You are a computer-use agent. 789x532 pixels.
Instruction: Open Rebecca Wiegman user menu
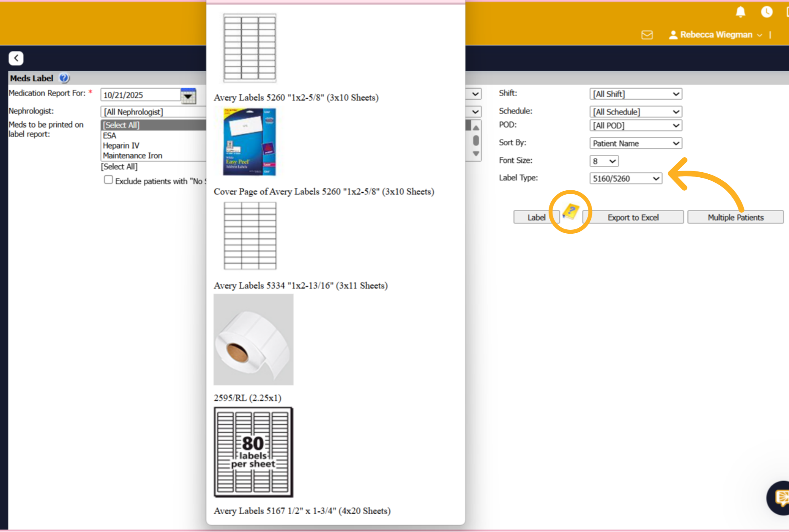716,35
